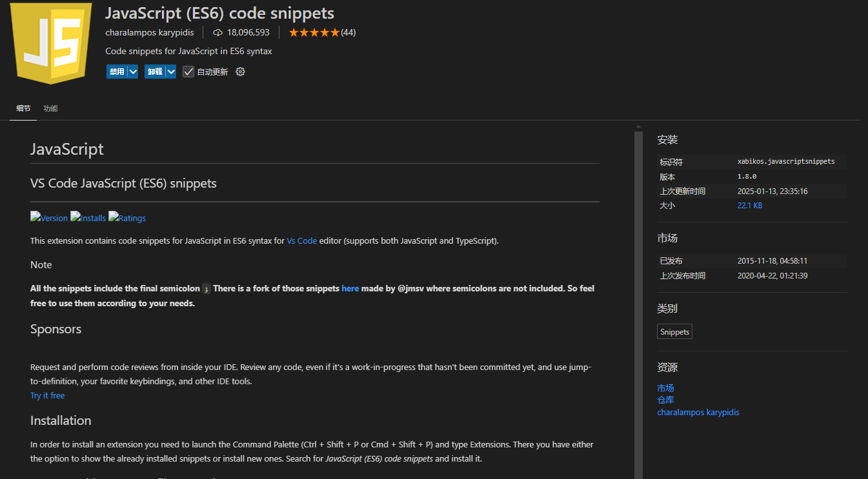Click the scrollbar up arrow

638,126
